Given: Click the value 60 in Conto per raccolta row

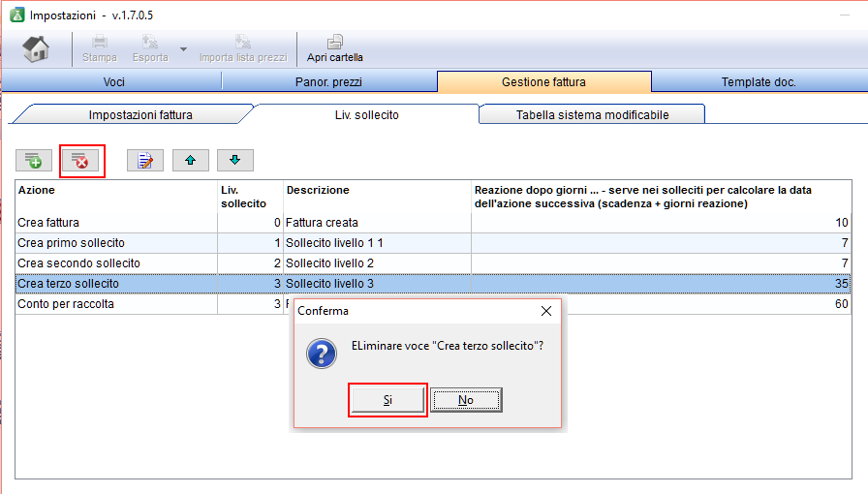Looking at the screenshot, I should click(842, 304).
